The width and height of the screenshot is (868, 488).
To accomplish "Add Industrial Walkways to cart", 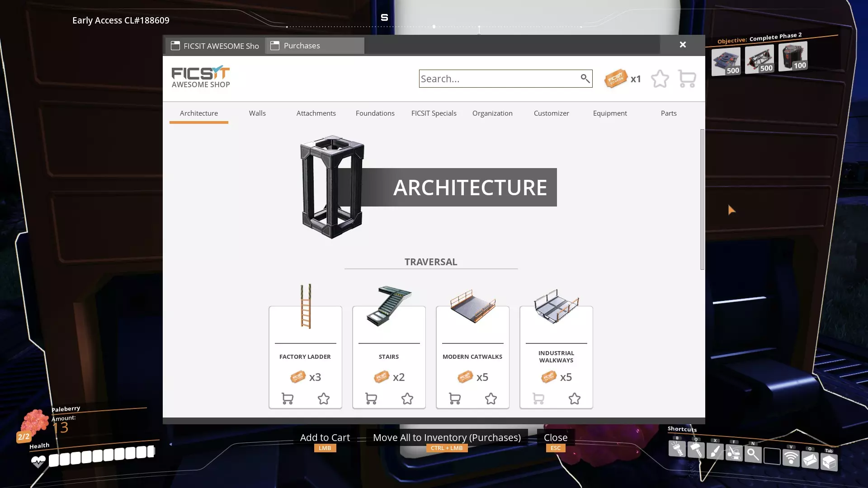I will pyautogui.click(x=538, y=399).
